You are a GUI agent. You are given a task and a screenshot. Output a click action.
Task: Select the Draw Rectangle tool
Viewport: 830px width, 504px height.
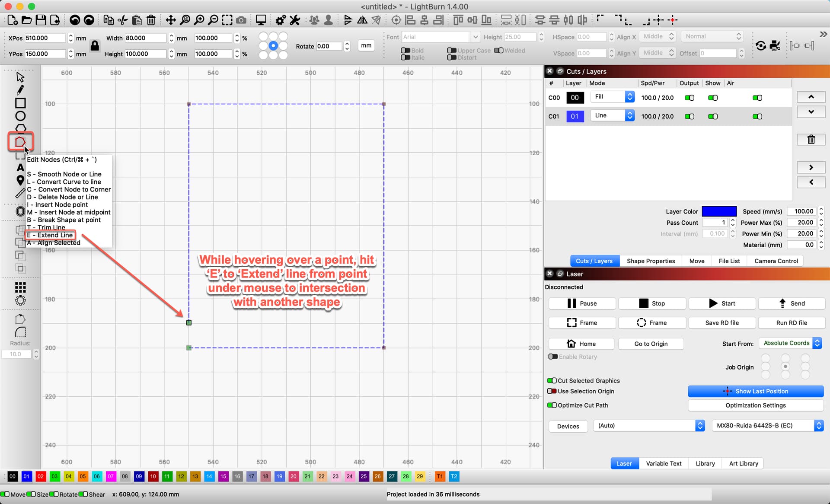[20, 103]
